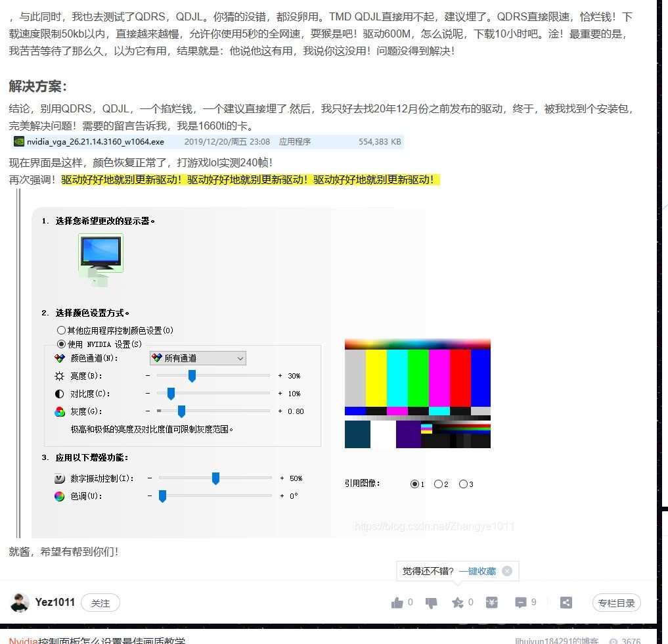The width and height of the screenshot is (668, 644).
Task: Click the share icon
Action: pos(566,603)
